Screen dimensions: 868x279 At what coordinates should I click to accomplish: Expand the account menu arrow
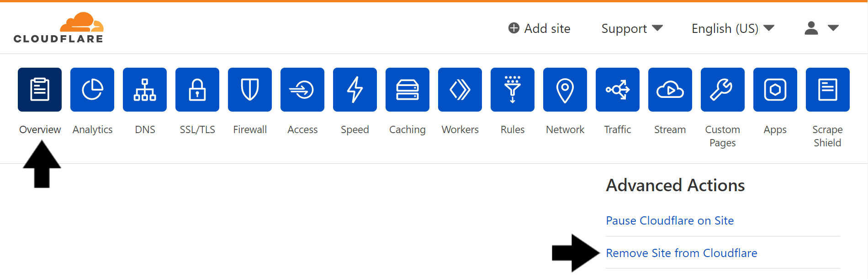833,28
